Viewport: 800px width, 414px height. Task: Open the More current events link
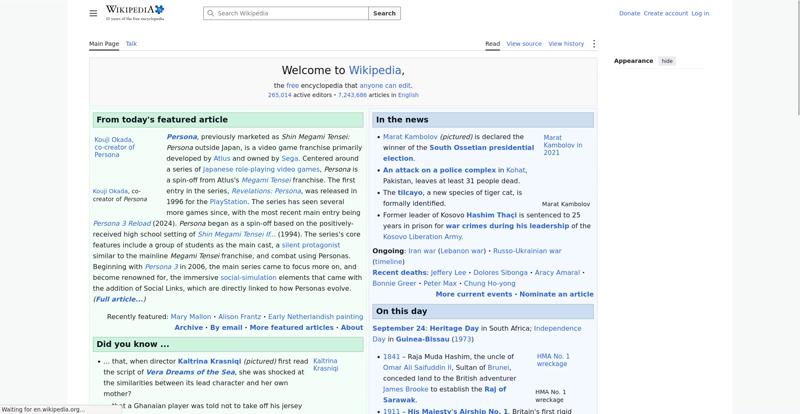click(x=474, y=295)
